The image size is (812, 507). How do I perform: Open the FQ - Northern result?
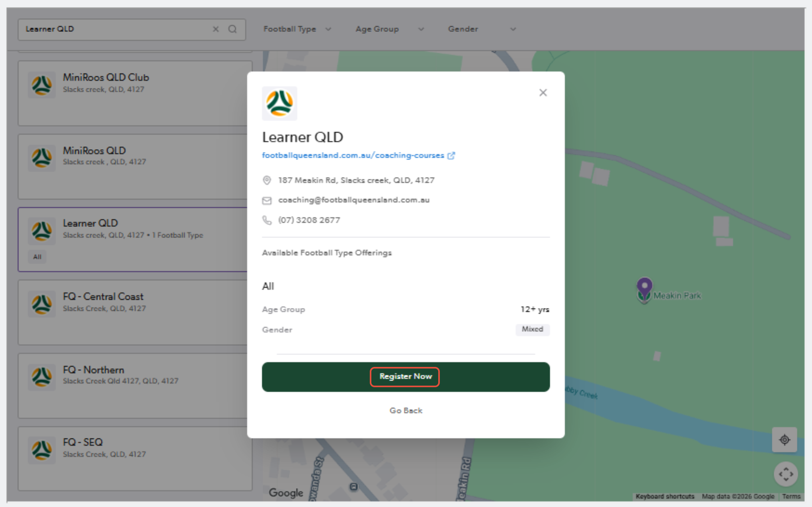(133, 386)
